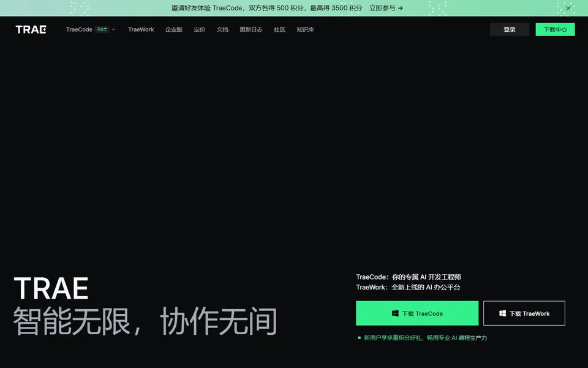This screenshot has width=588, height=368.
Task: Open the TraeCode menu item
Action: tap(79, 29)
